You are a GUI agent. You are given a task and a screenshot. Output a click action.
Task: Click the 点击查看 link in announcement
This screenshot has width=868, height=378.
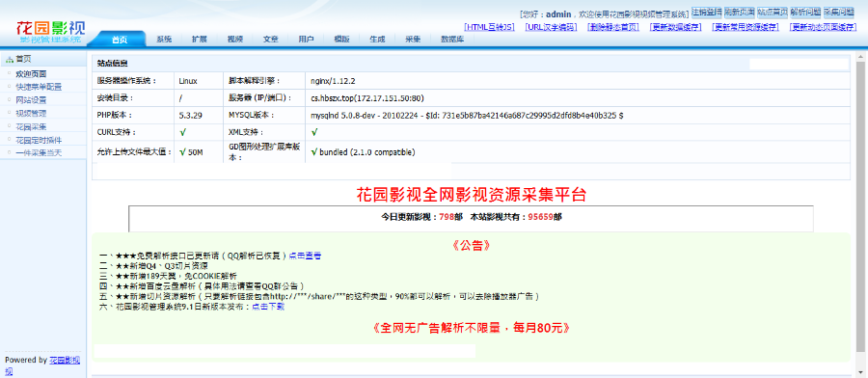coord(305,256)
